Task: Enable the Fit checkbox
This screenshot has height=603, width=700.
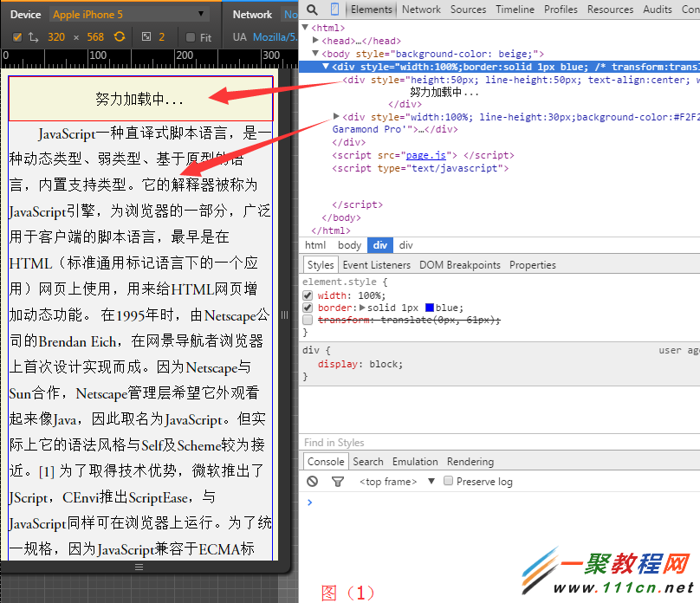Action: [191, 37]
